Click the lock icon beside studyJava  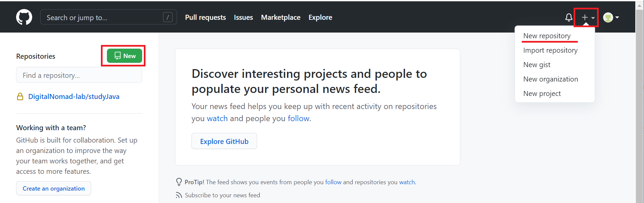click(20, 97)
